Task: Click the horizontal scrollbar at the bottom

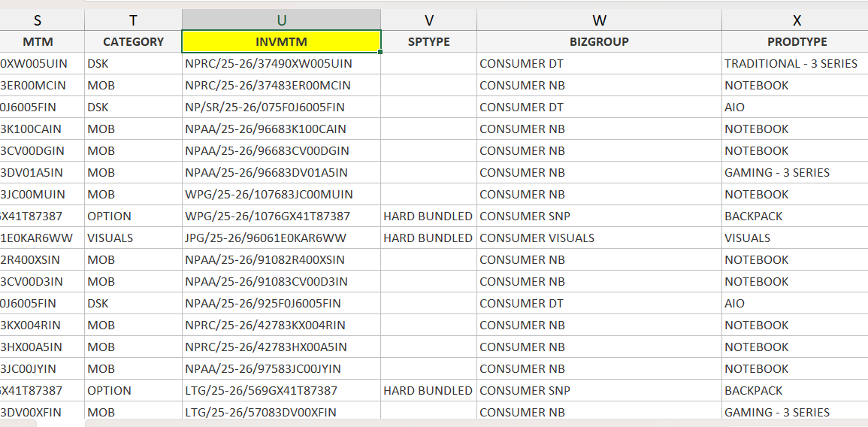Action: click(451, 423)
